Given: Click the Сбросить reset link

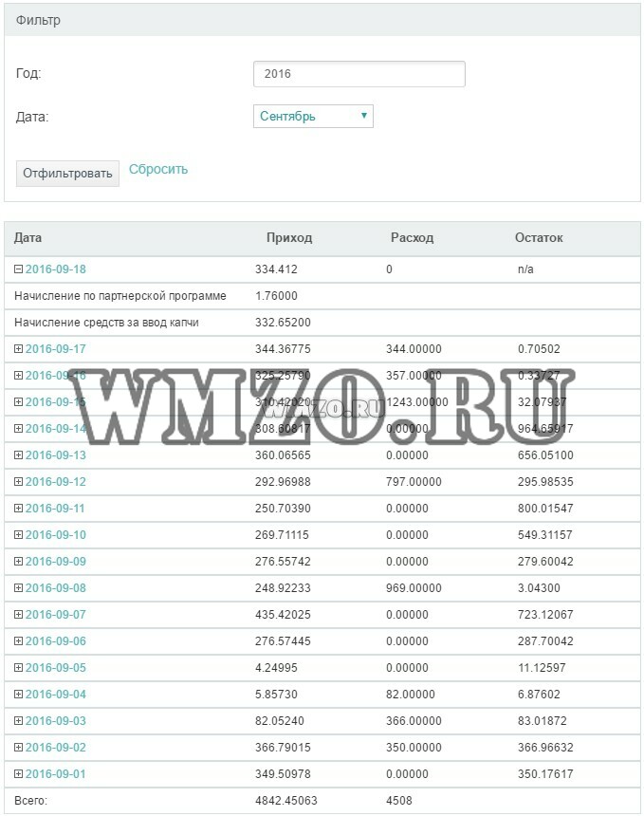Looking at the screenshot, I should coord(158,170).
